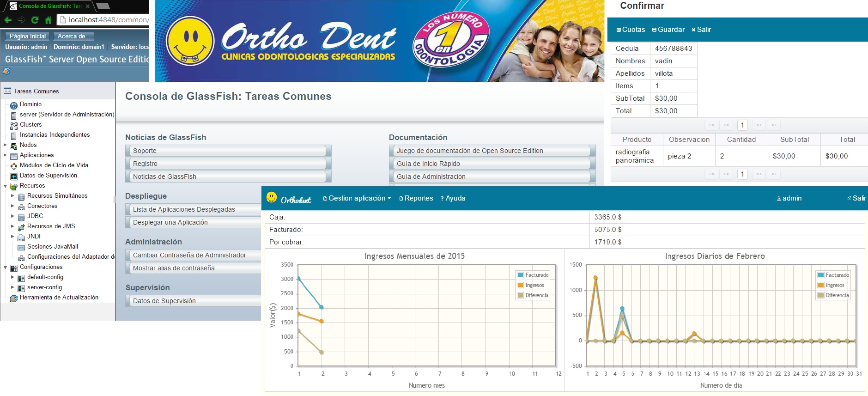Click the admin user menu

click(x=789, y=198)
